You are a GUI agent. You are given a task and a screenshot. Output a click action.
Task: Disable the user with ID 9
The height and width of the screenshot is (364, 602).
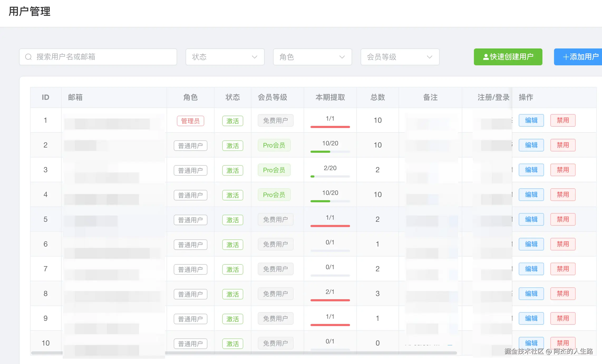tap(563, 318)
